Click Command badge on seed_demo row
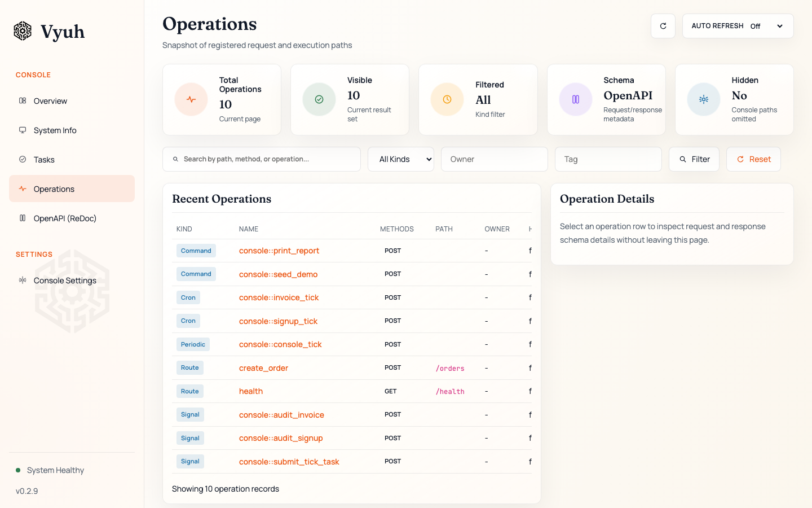Image resolution: width=812 pixels, height=508 pixels. 196,274
